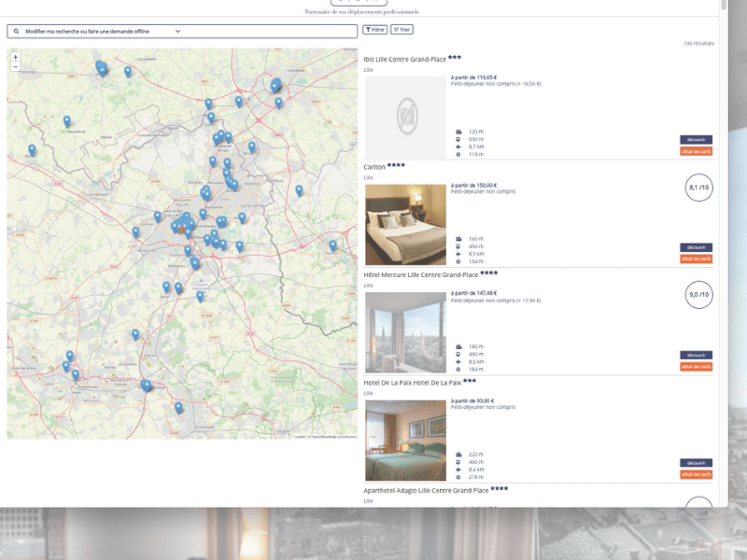747x560 pixels.
Task: Click Mercure's 9,0 /10 rating badge
Action: 698,295
